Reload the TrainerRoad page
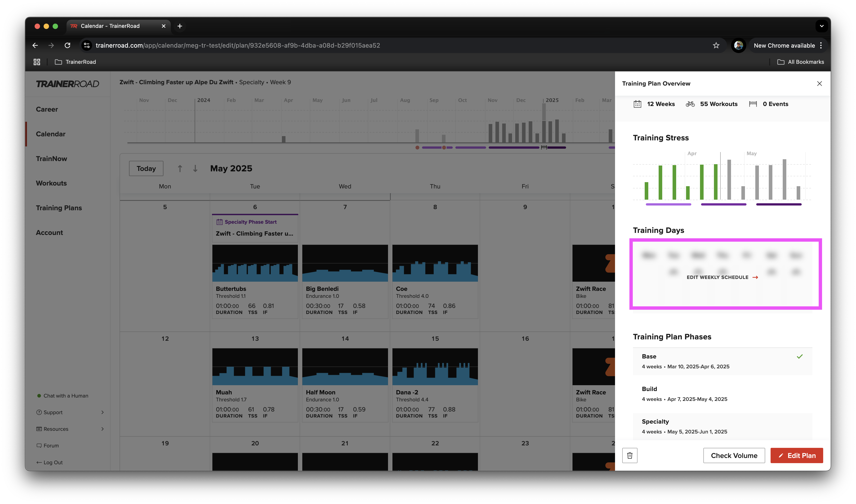 coord(67,45)
